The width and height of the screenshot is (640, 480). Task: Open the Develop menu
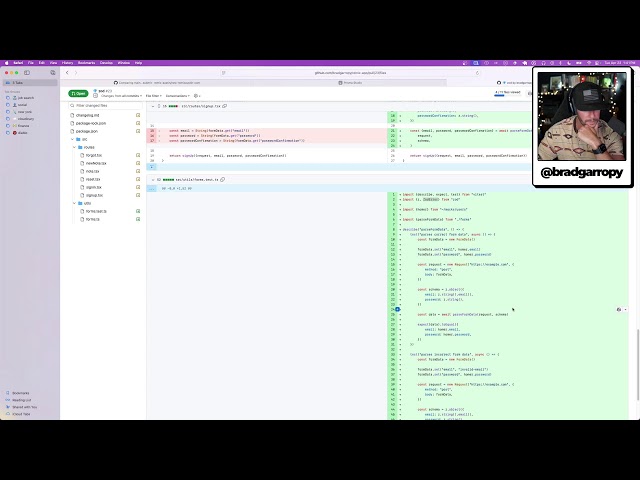[106, 63]
